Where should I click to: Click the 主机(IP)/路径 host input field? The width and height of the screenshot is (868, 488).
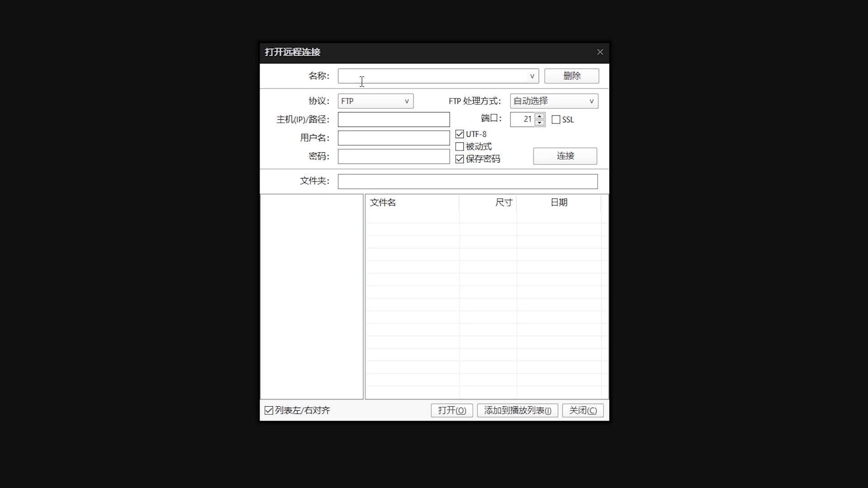(393, 119)
